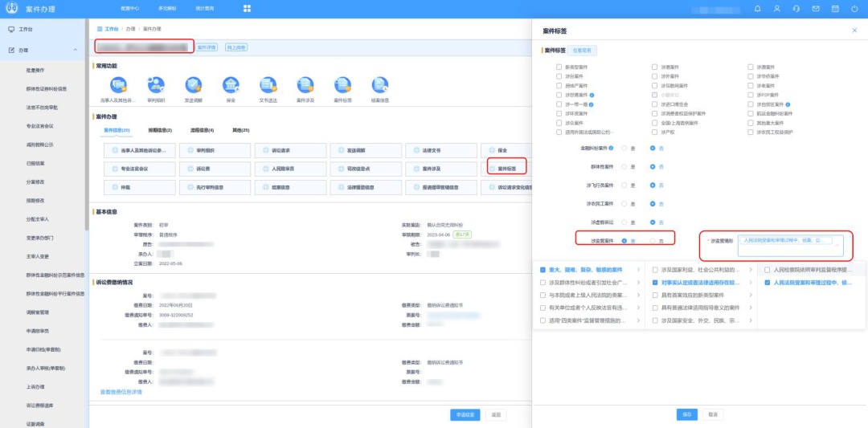Click the 文书送达 document icon
This screenshot has width=868, height=428.
(x=268, y=85)
